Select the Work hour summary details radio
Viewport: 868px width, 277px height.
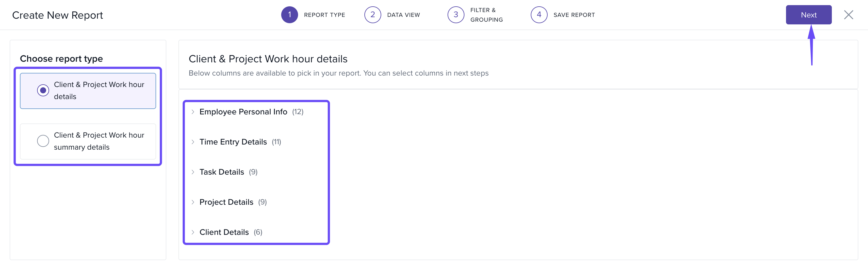point(43,141)
